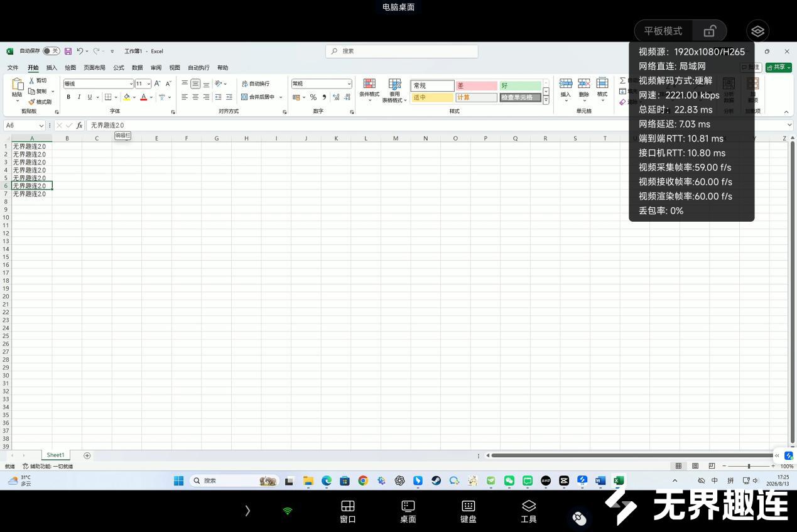797x532 pixels.
Task: Toggle Bold formatting
Action: coord(68,97)
